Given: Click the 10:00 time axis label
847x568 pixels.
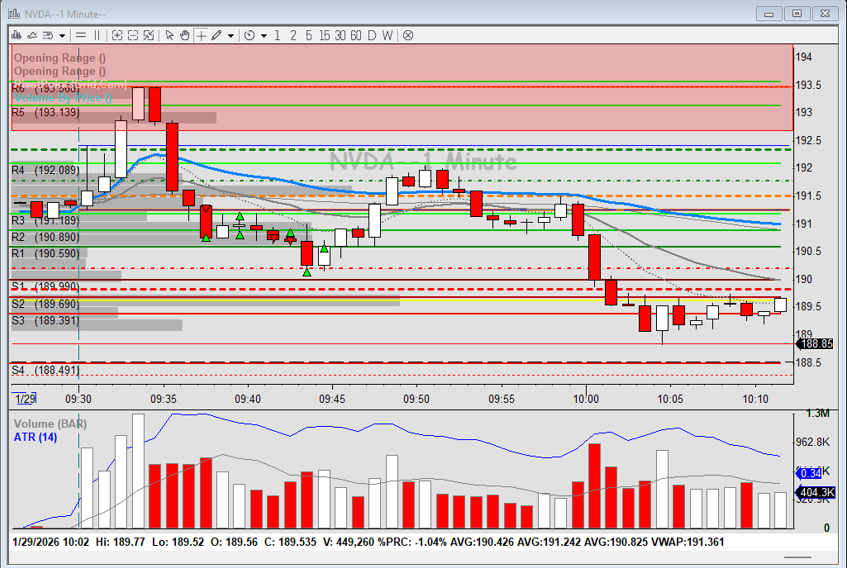Looking at the screenshot, I should pos(586,399).
